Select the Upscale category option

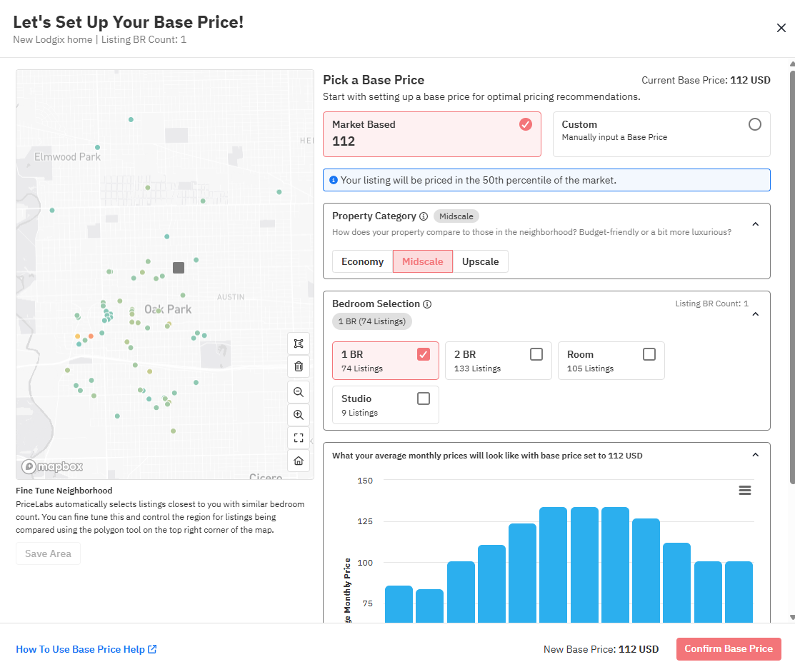pos(480,261)
